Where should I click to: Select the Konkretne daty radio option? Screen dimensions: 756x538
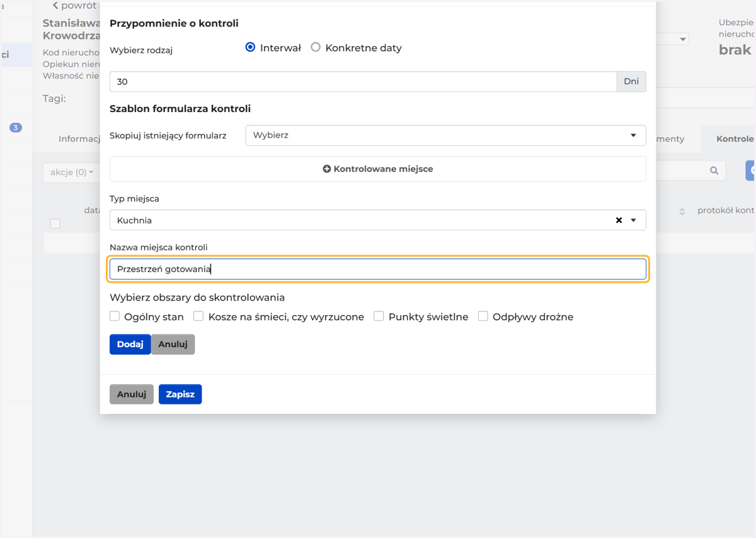tap(316, 47)
